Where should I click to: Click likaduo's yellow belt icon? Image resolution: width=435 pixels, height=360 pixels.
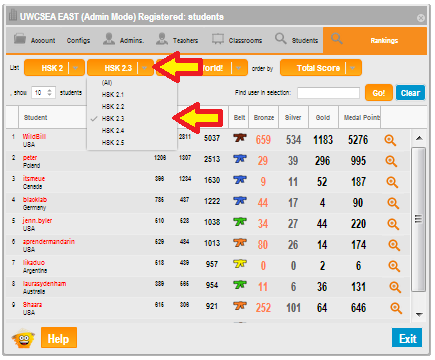point(240,264)
